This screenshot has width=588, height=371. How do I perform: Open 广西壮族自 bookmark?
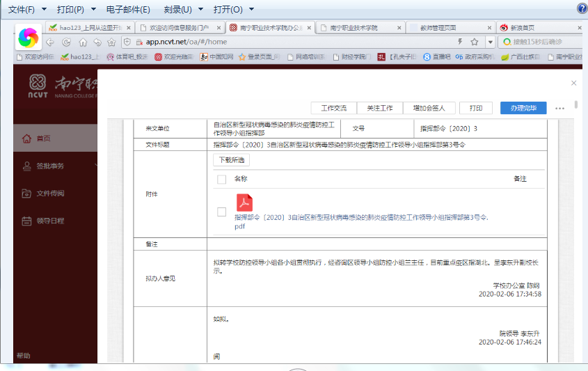[x=521, y=57]
